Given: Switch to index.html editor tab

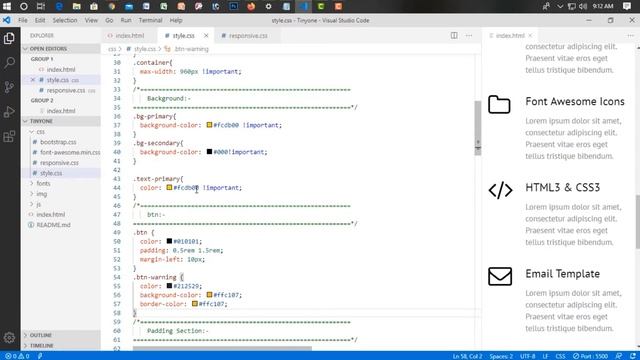Looking at the screenshot, I should point(129,36).
